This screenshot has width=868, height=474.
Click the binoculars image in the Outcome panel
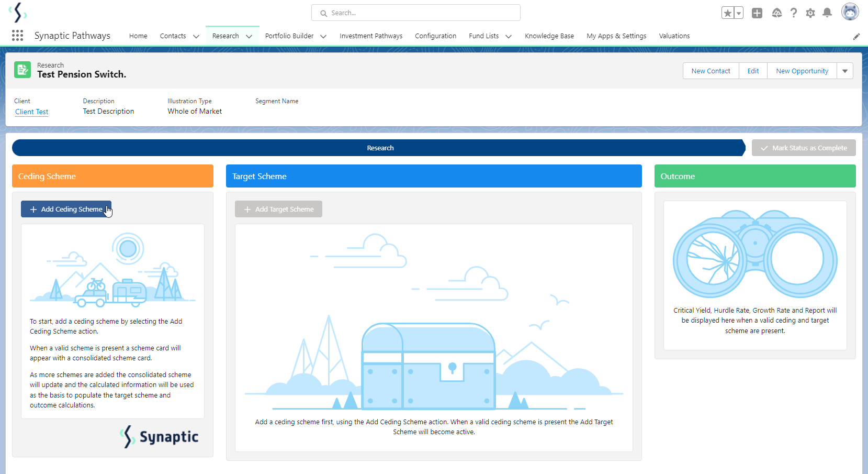755,253
